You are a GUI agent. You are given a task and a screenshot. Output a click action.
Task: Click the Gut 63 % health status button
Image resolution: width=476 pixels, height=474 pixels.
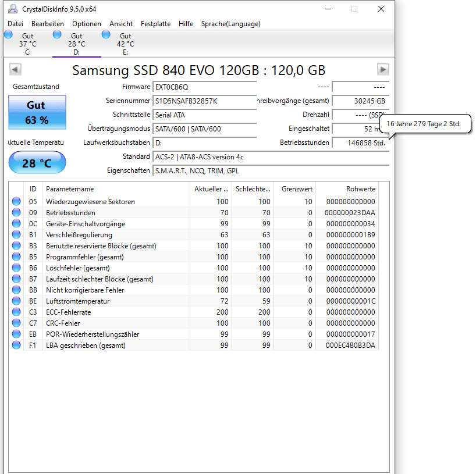pos(37,112)
